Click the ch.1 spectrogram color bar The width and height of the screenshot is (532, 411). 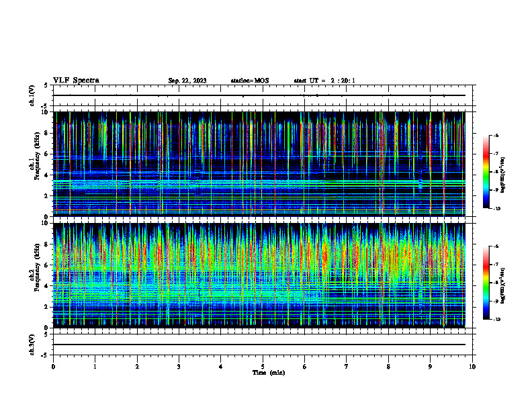(x=486, y=172)
